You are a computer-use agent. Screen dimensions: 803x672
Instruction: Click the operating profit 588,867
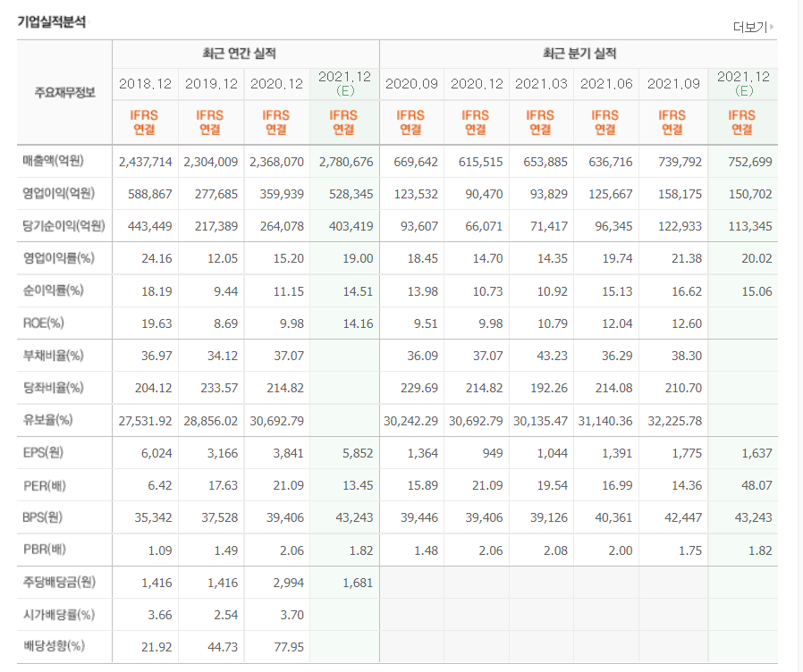tap(150, 195)
